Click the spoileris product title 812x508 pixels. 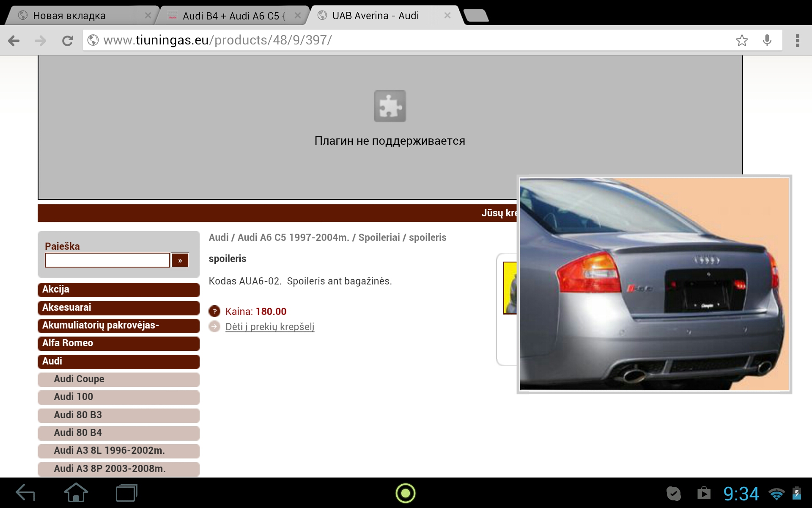click(x=227, y=259)
